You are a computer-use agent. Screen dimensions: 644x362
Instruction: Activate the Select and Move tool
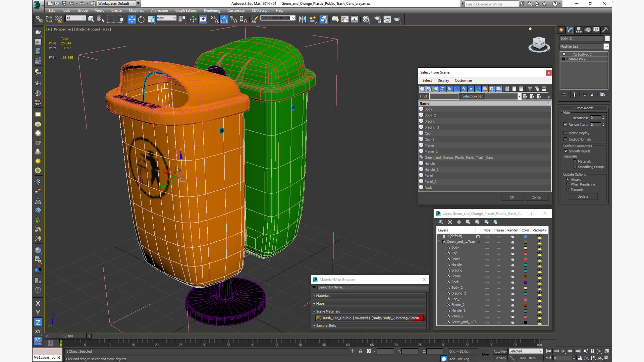(131, 19)
